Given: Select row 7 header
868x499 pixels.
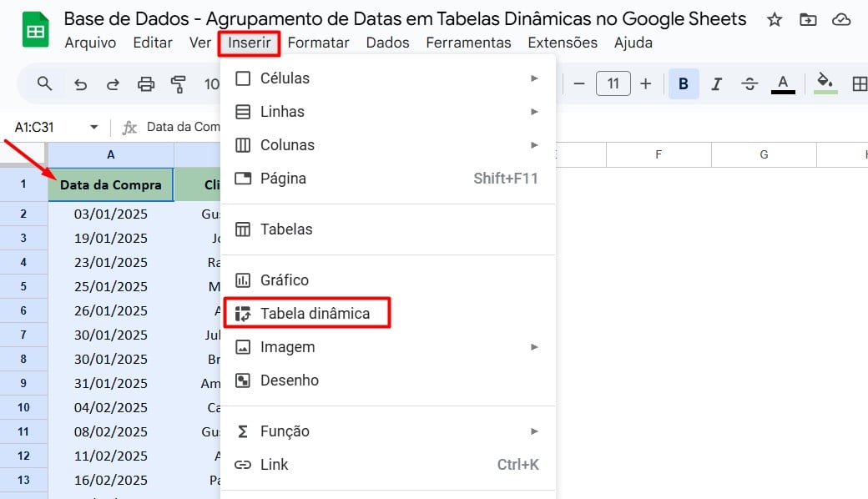Looking at the screenshot, I should 23,335.
